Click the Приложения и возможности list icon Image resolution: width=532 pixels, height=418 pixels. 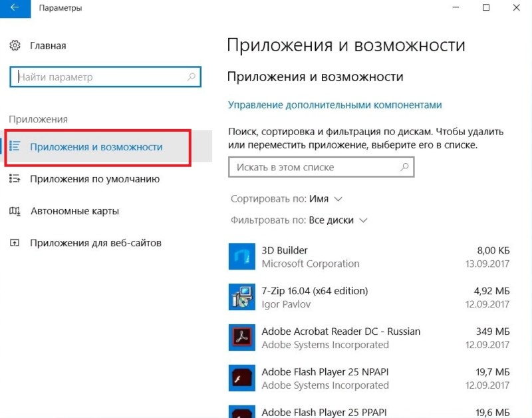tap(15, 146)
